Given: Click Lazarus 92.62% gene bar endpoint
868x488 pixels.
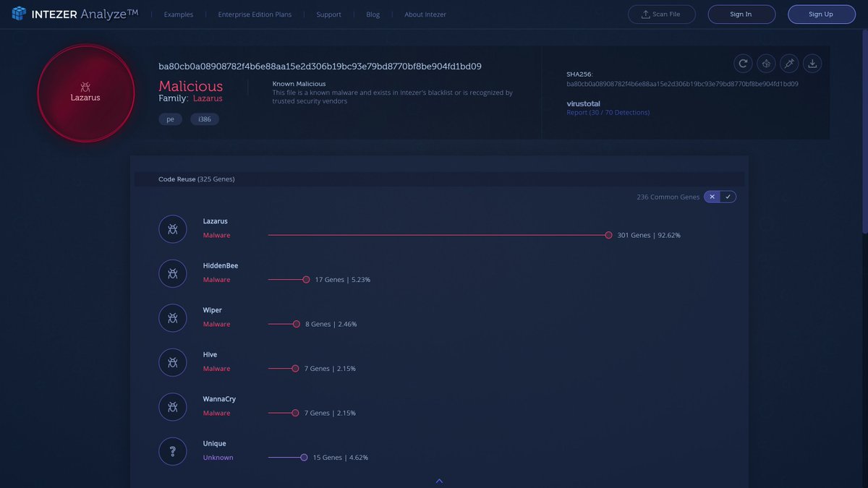Looking at the screenshot, I should [x=609, y=235].
